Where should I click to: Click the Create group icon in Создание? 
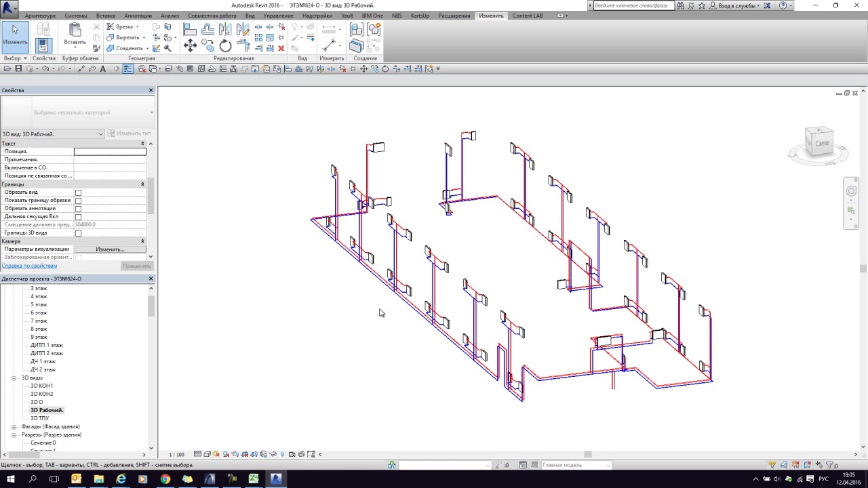[x=374, y=29]
